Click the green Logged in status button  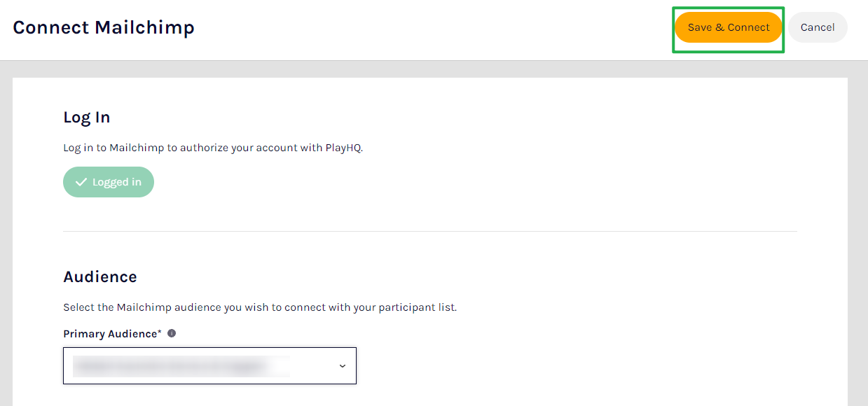[109, 182]
